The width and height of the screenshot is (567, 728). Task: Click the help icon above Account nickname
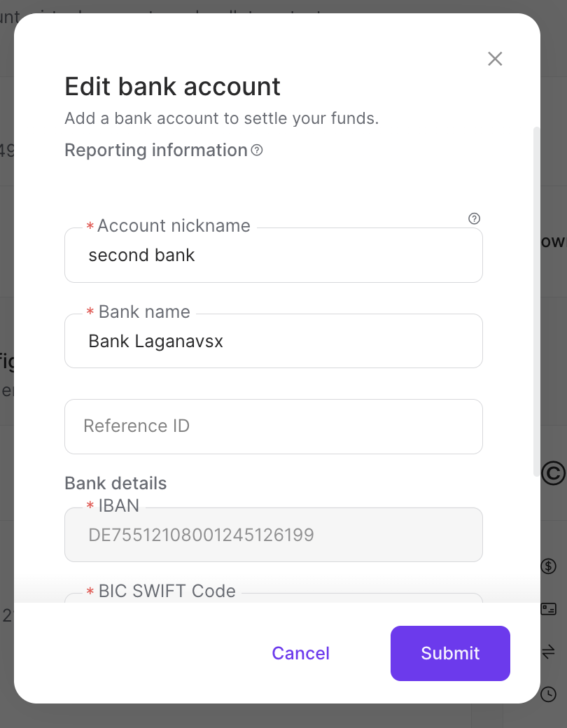tap(474, 218)
